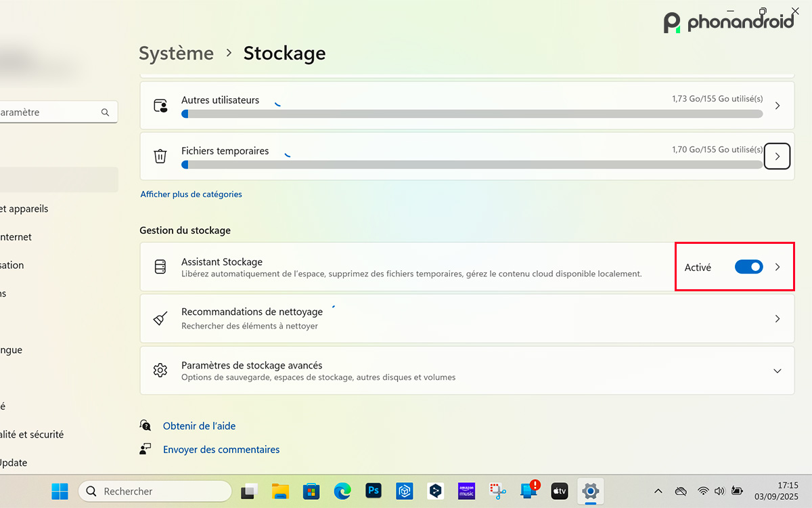Select the Temporary files trash icon
This screenshot has width=812, height=508.
coord(160,156)
